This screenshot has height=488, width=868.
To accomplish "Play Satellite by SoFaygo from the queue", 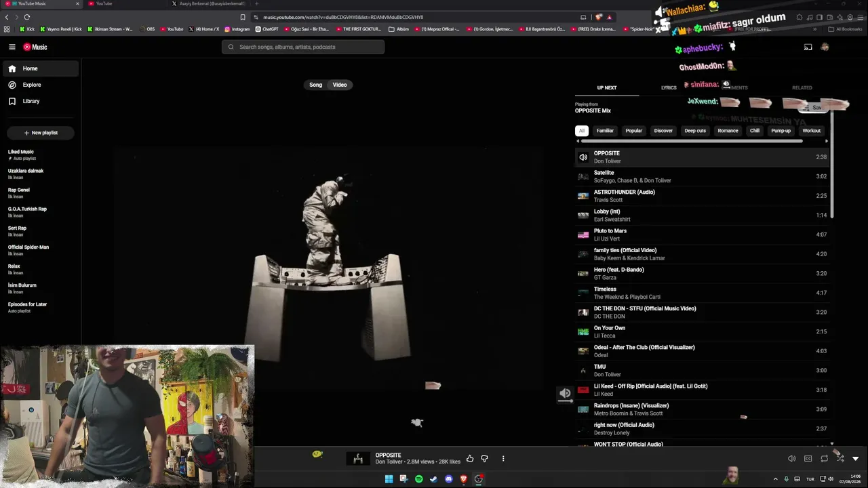I will point(702,176).
